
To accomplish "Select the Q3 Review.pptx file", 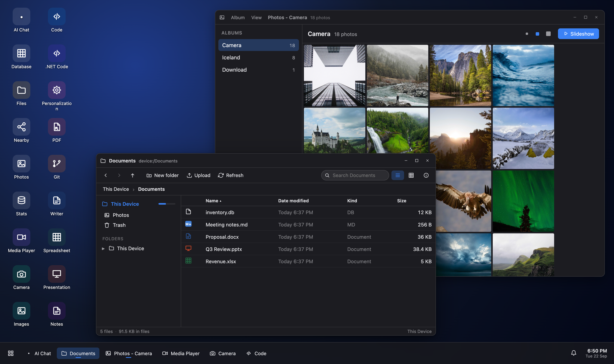I will (x=308, y=249).
